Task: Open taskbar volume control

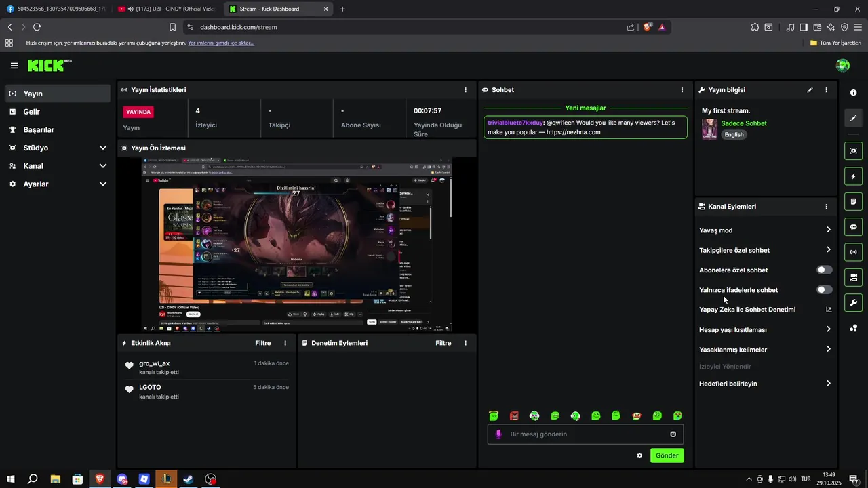Action: point(793,479)
